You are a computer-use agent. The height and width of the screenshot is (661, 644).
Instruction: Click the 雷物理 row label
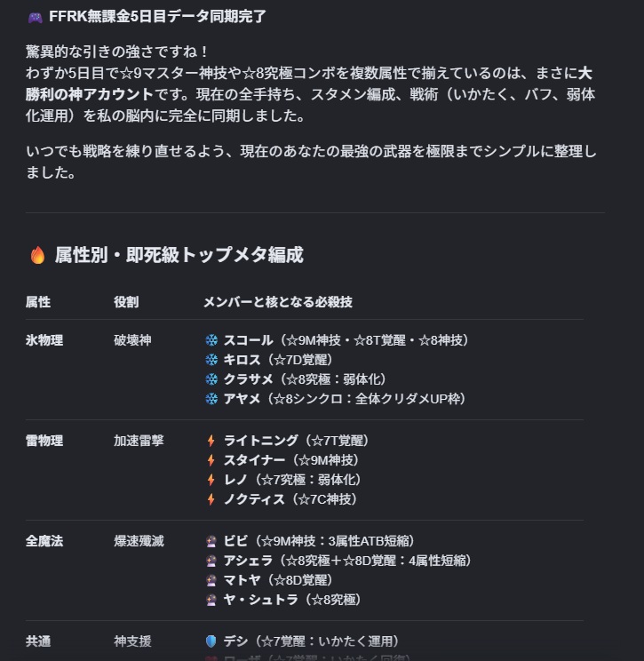click(44, 441)
